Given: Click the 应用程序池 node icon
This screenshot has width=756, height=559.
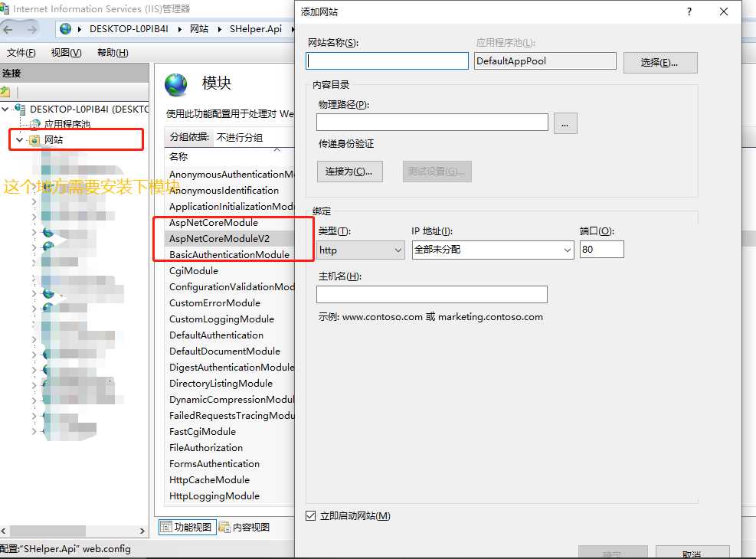Looking at the screenshot, I should 34,124.
